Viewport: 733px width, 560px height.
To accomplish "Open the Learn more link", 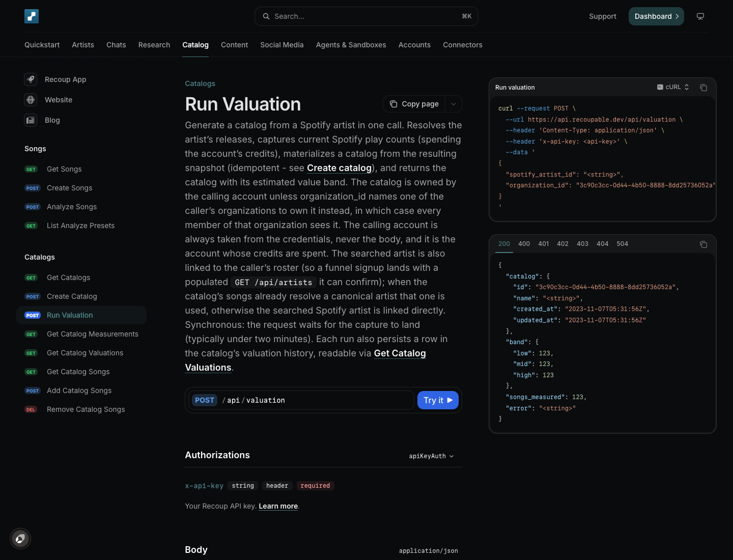I will tap(278, 506).
